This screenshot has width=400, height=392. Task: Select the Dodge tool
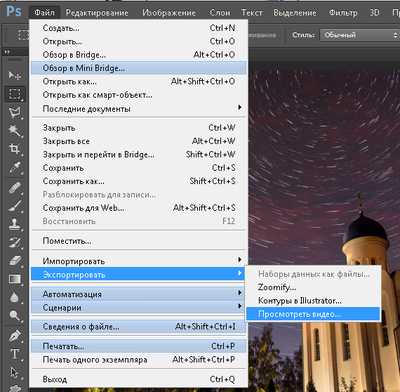(15, 315)
